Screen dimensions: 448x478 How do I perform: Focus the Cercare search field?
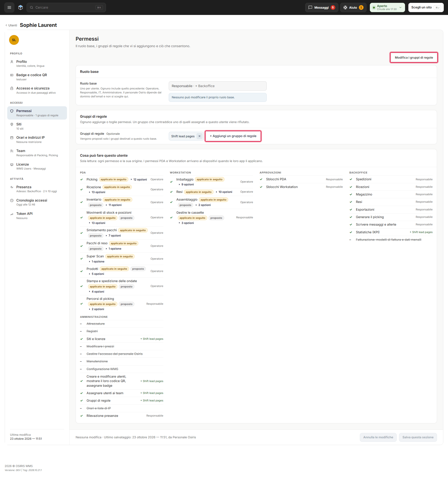(66, 7)
